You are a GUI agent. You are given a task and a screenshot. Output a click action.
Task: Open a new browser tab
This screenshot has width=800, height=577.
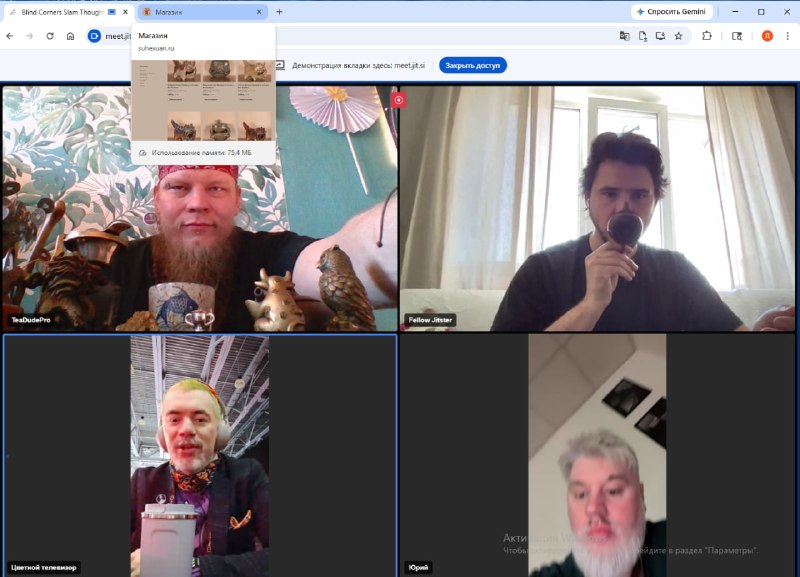tap(279, 12)
